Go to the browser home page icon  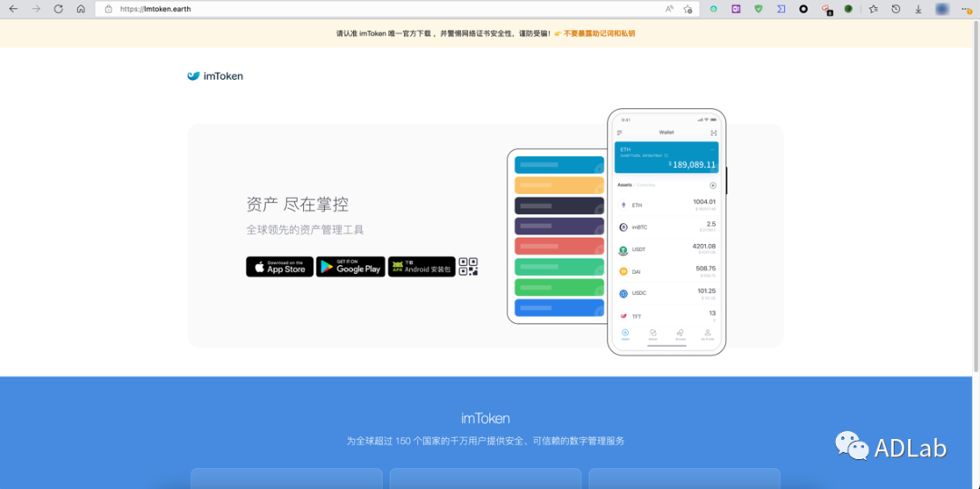[81, 9]
